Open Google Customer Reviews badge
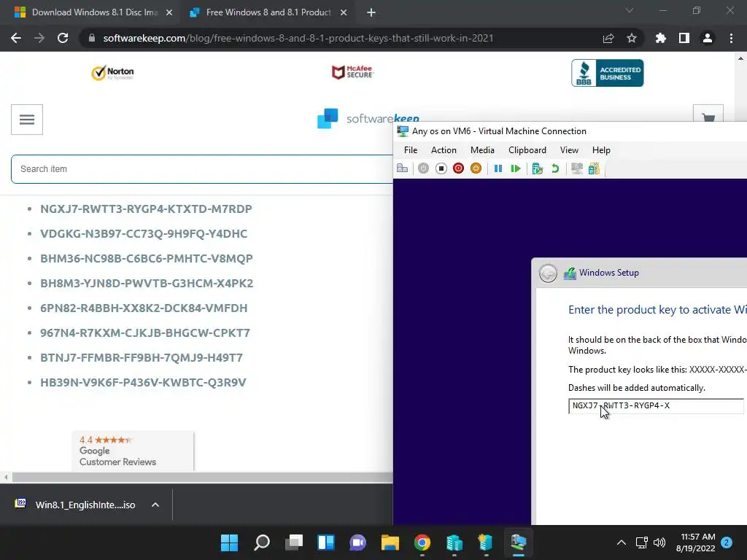The width and height of the screenshot is (747, 560). point(133,451)
